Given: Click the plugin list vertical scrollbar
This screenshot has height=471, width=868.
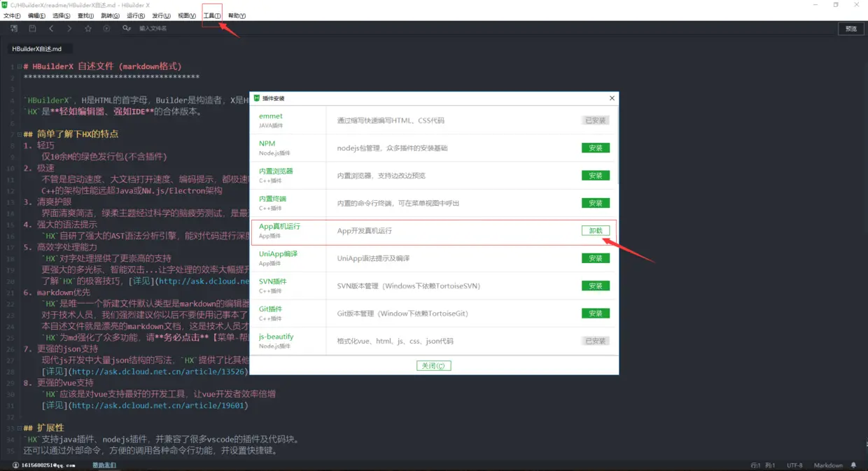Looking at the screenshot, I should tap(617, 146).
